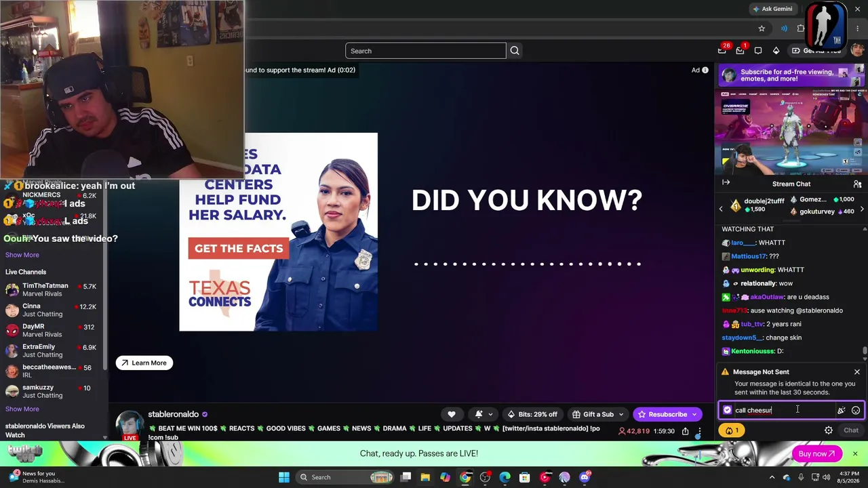Open the stream's three-dot more options

click(699, 431)
